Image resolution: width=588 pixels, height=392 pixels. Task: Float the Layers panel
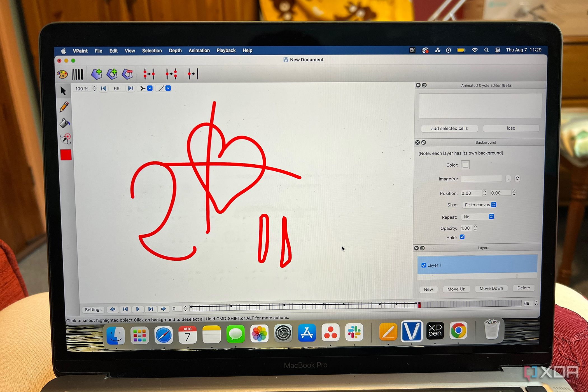pyautogui.click(x=423, y=248)
